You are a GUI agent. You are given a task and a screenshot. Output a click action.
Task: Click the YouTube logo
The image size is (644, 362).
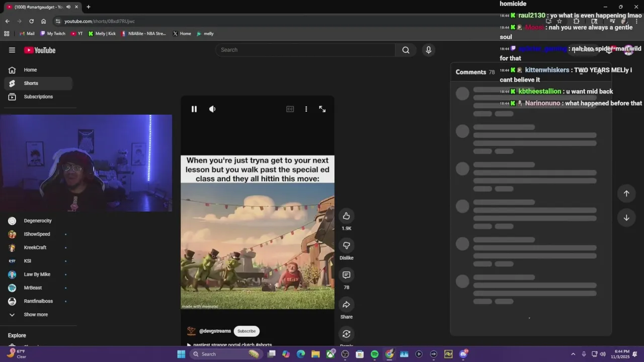pyautogui.click(x=40, y=50)
